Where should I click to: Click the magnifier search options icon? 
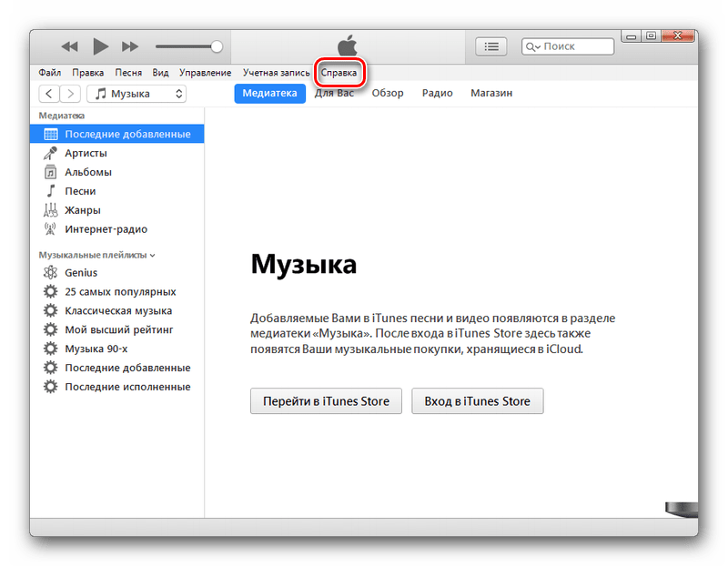(x=532, y=47)
